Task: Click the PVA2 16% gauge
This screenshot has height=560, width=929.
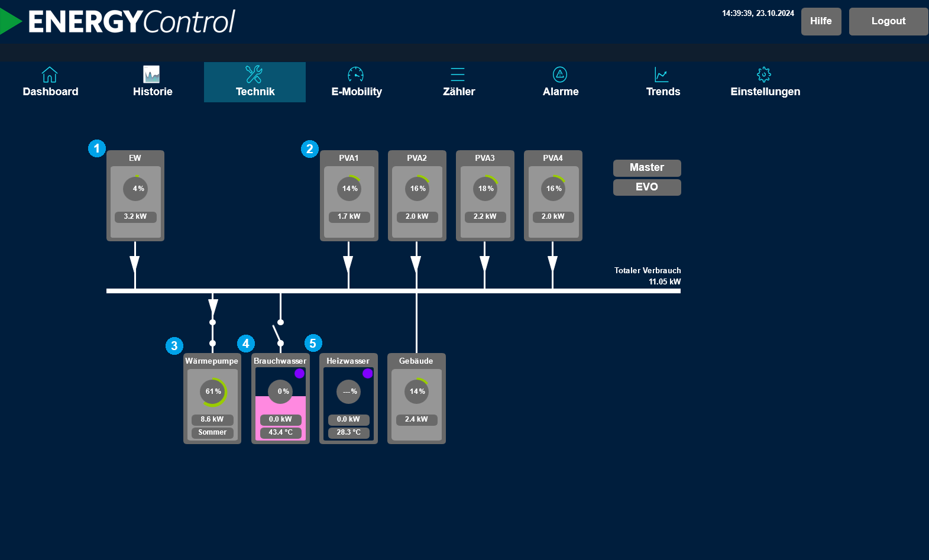Action: tap(417, 189)
